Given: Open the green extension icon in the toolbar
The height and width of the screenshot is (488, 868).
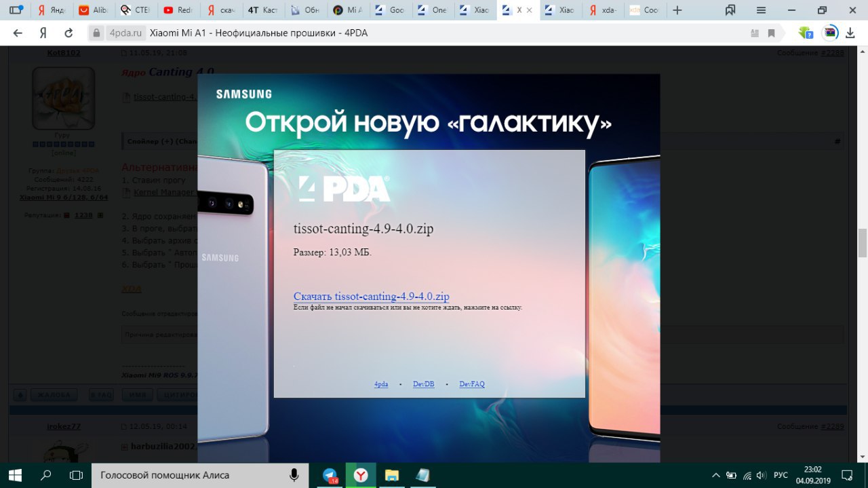Looking at the screenshot, I should [x=805, y=33].
